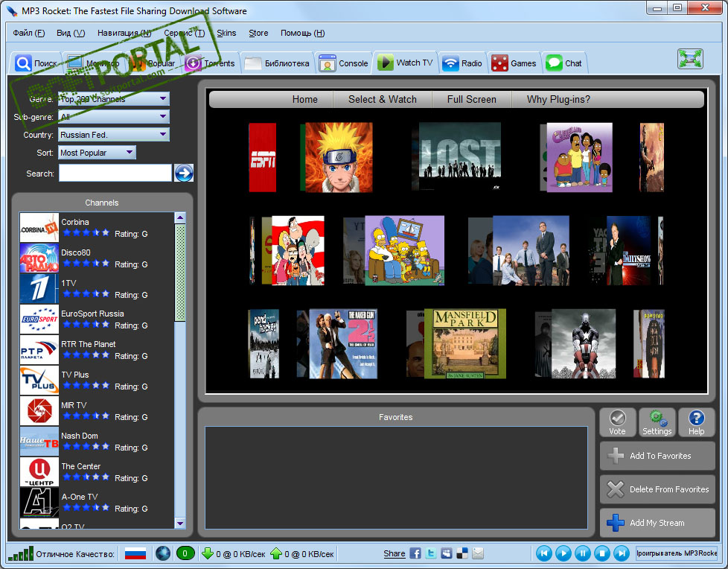Open the Cleveland Show poster thumbnail

point(579,157)
